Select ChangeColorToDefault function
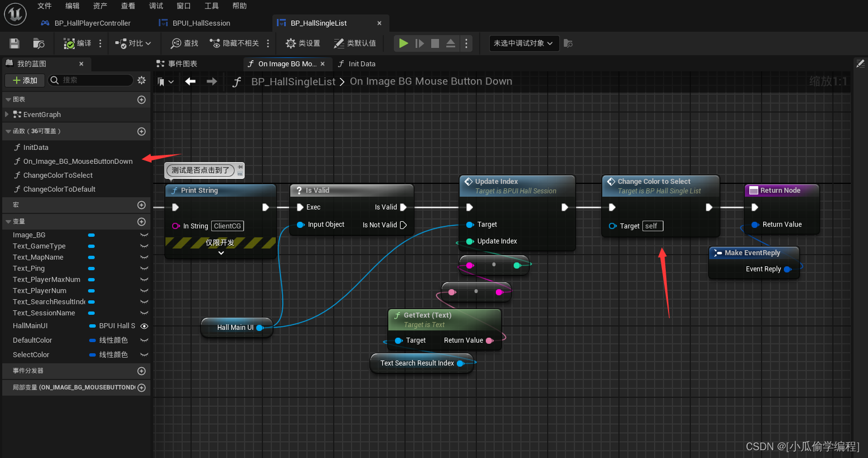Screen dimensions: 868x458 pyautogui.click(x=59, y=189)
